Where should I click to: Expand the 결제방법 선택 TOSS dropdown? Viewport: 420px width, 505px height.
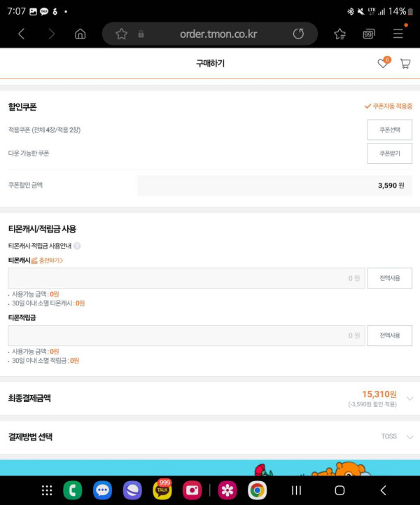[409, 437]
